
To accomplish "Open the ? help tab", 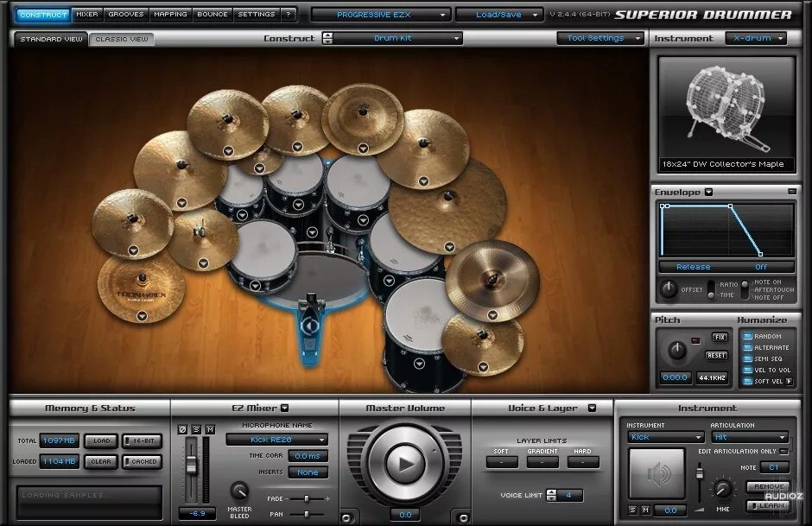I will point(289,15).
